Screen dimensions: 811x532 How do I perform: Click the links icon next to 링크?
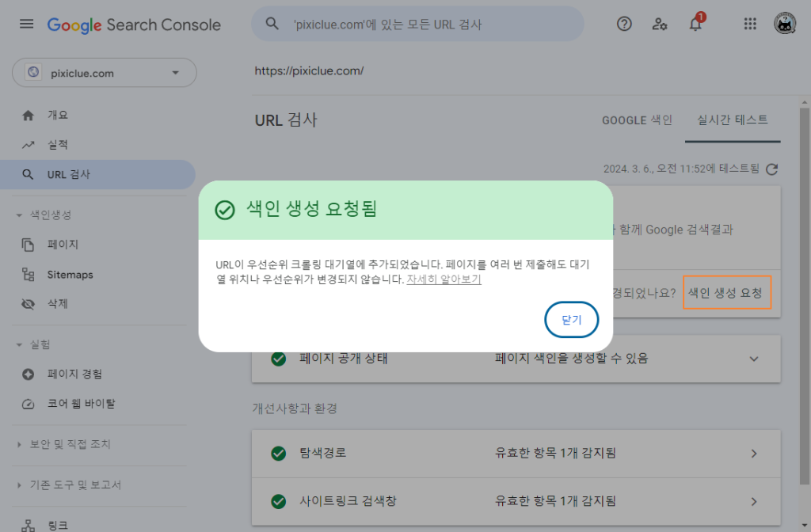(x=28, y=526)
